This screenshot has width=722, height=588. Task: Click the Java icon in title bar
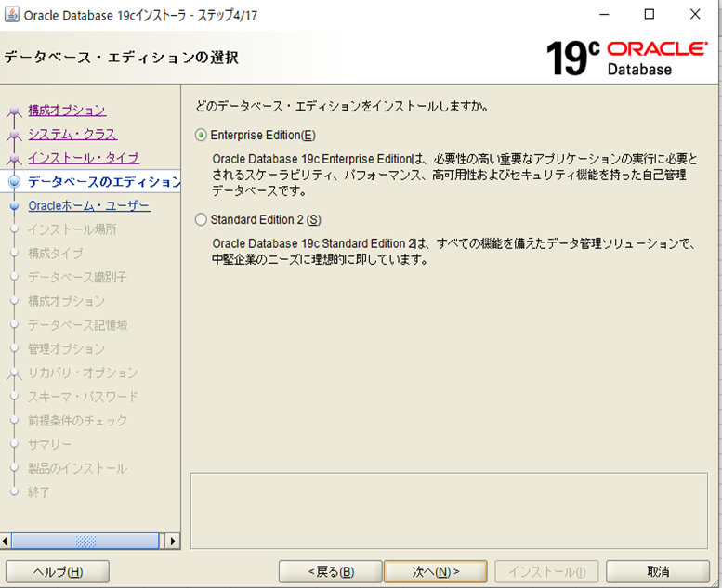click(11, 15)
